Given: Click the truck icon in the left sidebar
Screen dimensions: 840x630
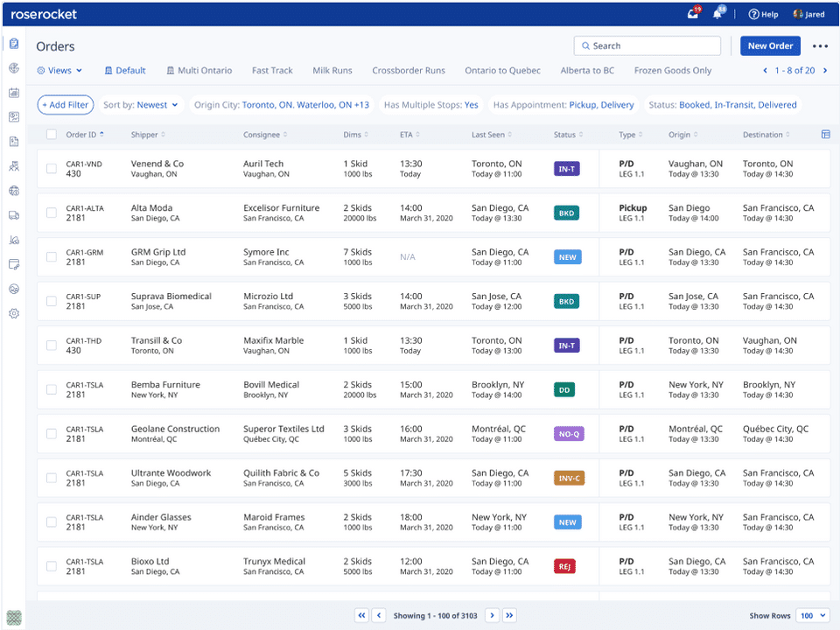Looking at the screenshot, I should coord(14,215).
